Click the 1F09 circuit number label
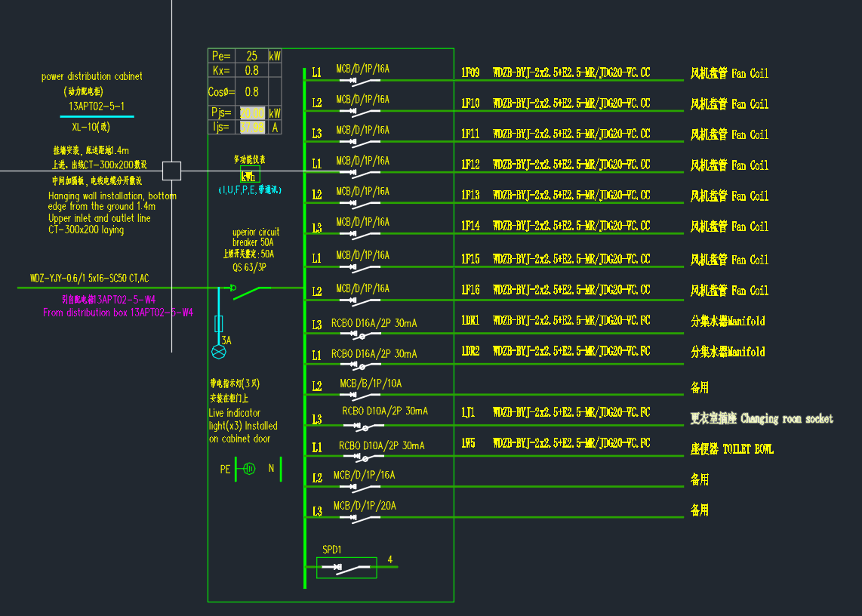The width and height of the screenshot is (862, 616). 470,73
